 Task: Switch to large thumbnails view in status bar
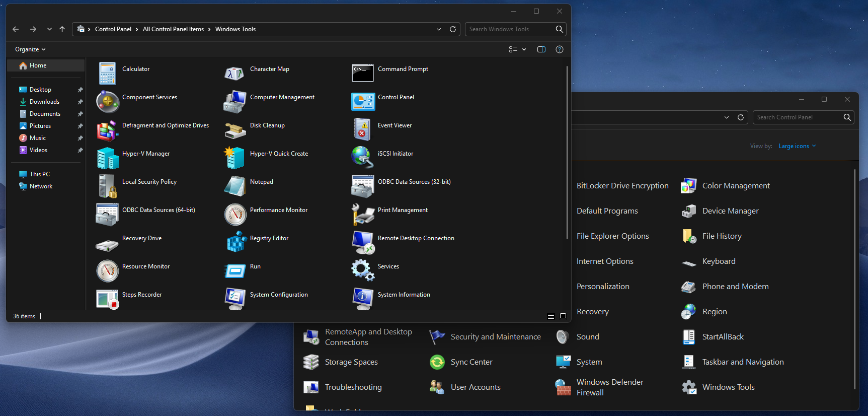pyautogui.click(x=563, y=316)
